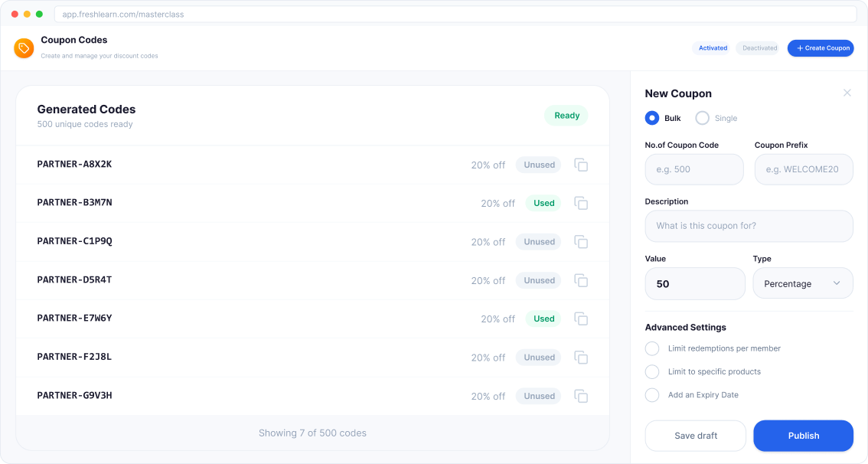Click the orange coupon tag icon
Screen dimensions: 868x464
coord(24,47)
